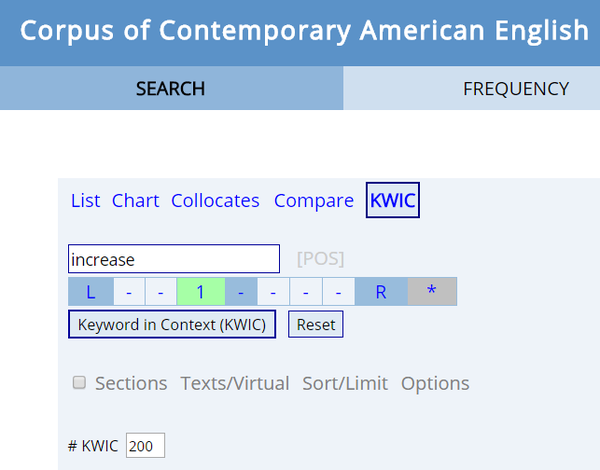
Task: Click the gray asterisk cell
Action: (431, 292)
